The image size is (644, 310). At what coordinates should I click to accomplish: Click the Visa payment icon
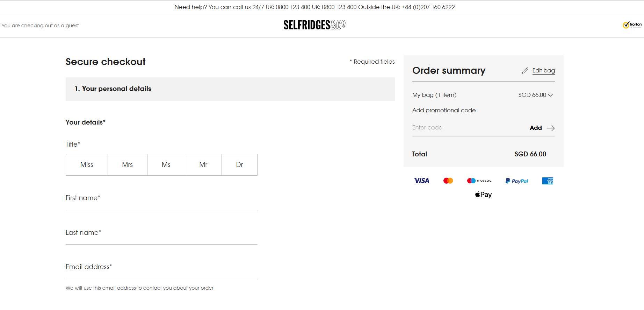click(421, 181)
